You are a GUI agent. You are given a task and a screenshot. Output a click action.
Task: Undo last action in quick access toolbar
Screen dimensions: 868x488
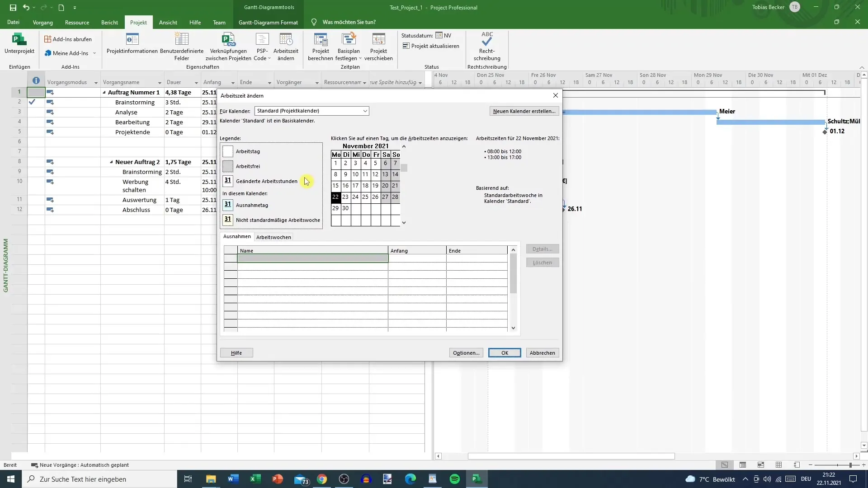click(26, 7)
